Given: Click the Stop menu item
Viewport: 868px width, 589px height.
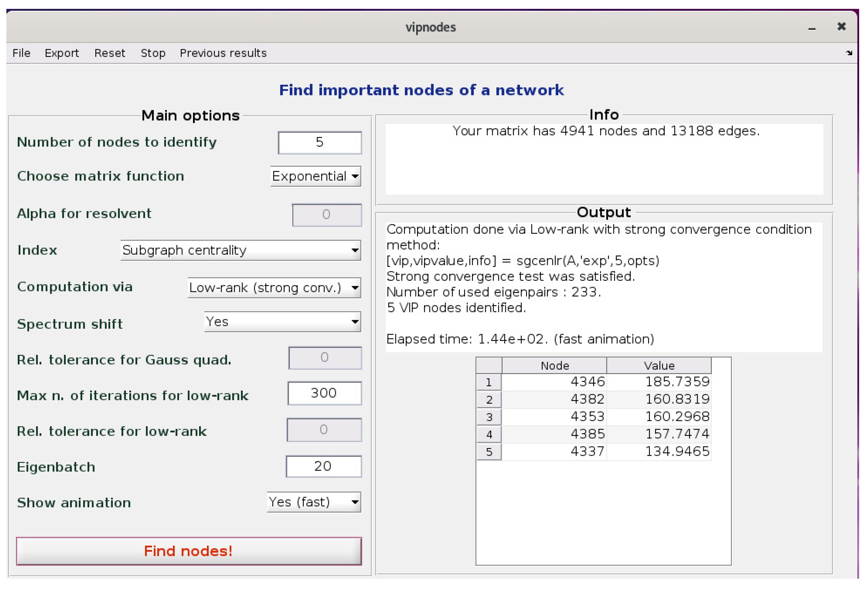Looking at the screenshot, I should pyautogui.click(x=153, y=53).
